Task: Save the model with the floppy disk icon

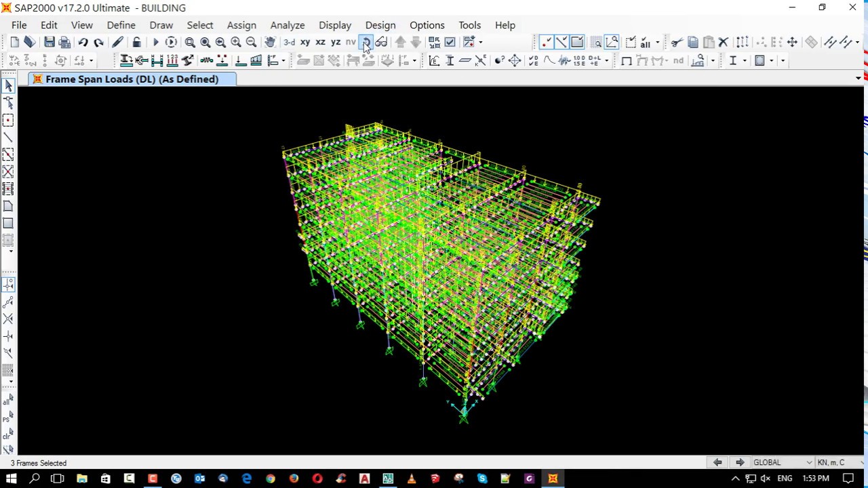Action: click(49, 42)
